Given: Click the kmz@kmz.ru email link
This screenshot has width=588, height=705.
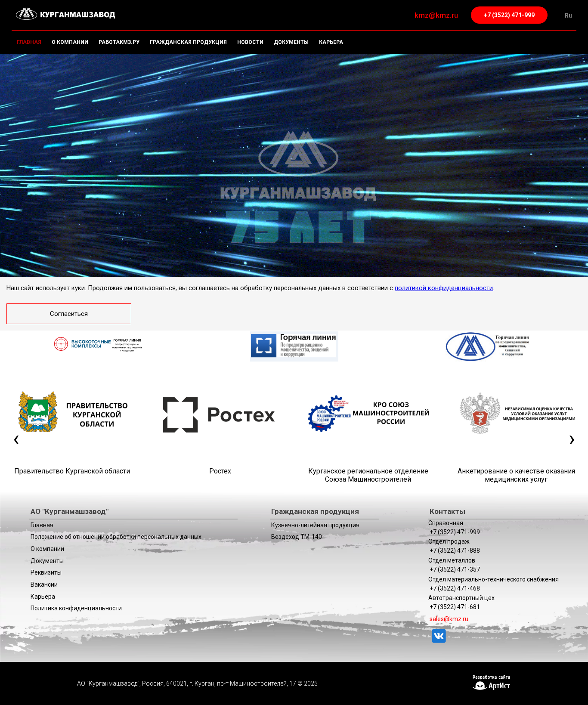Looking at the screenshot, I should tap(436, 15).
